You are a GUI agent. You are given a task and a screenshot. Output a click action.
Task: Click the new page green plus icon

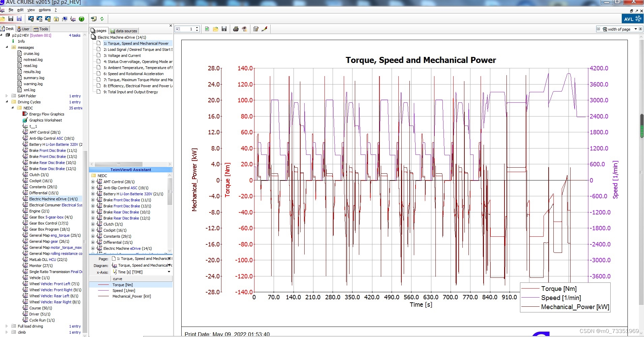pos(207,29)
